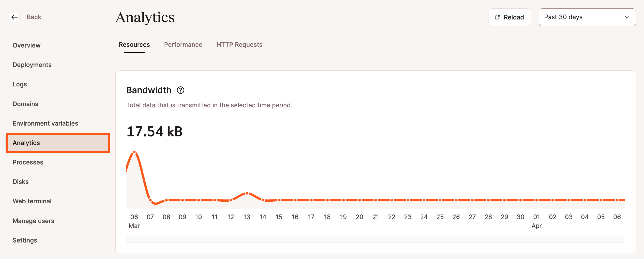The height and width of the screenshot is (259, 644).
Task: Click the Back link
Action: (34, 17)
